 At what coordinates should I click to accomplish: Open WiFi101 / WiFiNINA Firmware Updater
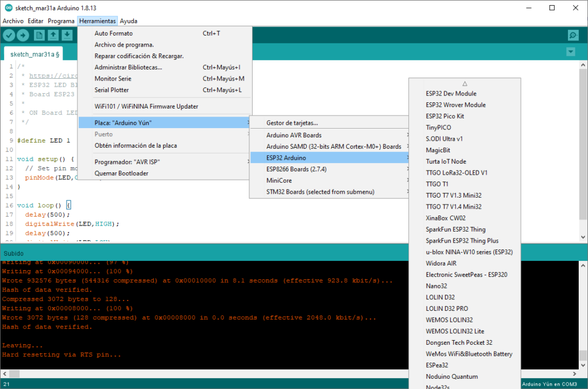[x=165, y=106]
